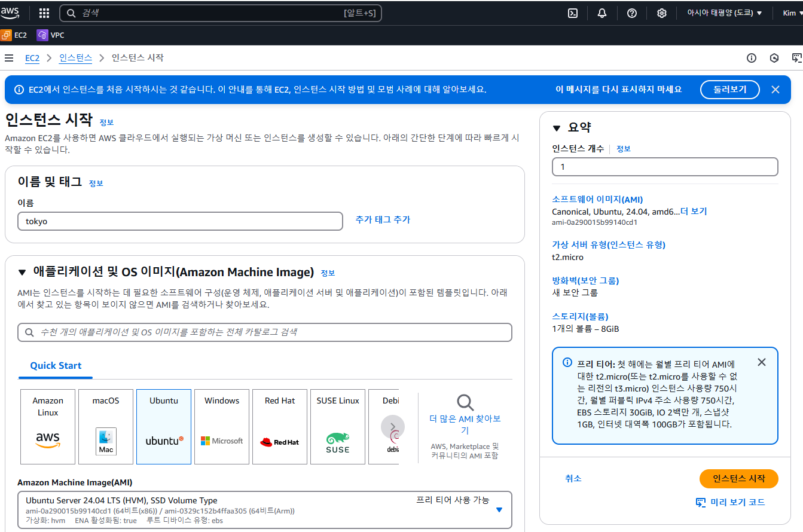Click the t2.micro value in summary
The width and height of the screenshot is (803, 532).
click(x=567, y=257)
